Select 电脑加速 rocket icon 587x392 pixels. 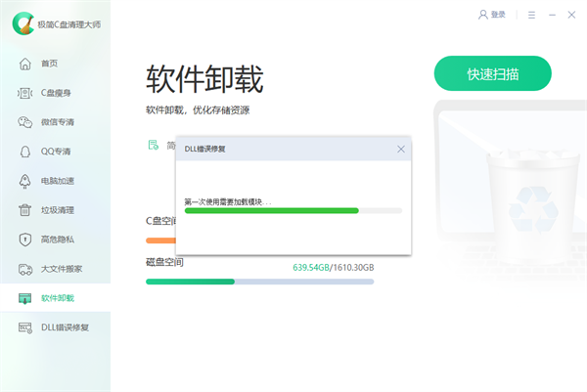point(26,181)
